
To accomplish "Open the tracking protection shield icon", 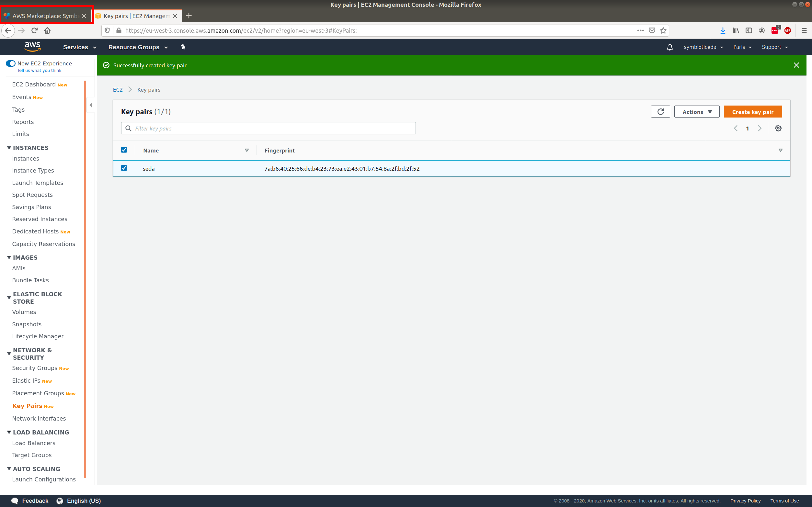I will [107, 30].
